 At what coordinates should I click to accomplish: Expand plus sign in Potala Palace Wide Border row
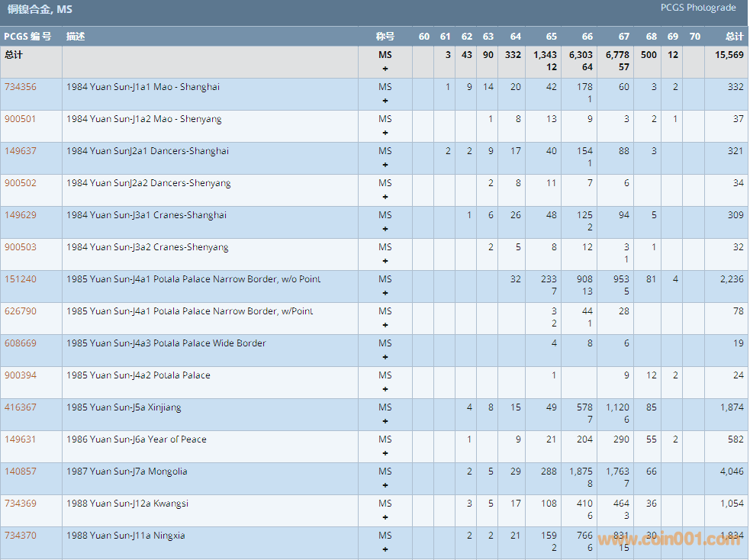pyautogui.click(x=385, y=357)
